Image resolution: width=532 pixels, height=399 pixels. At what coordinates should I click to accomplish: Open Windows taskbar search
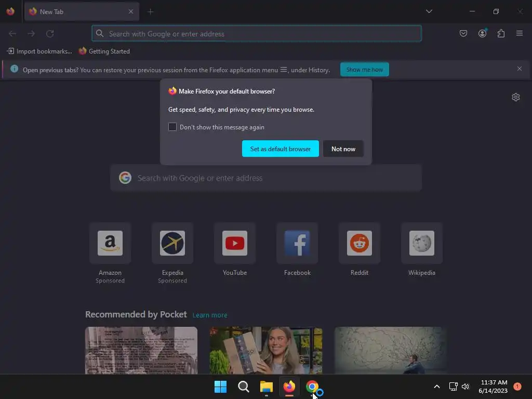[x=244, y=387]
